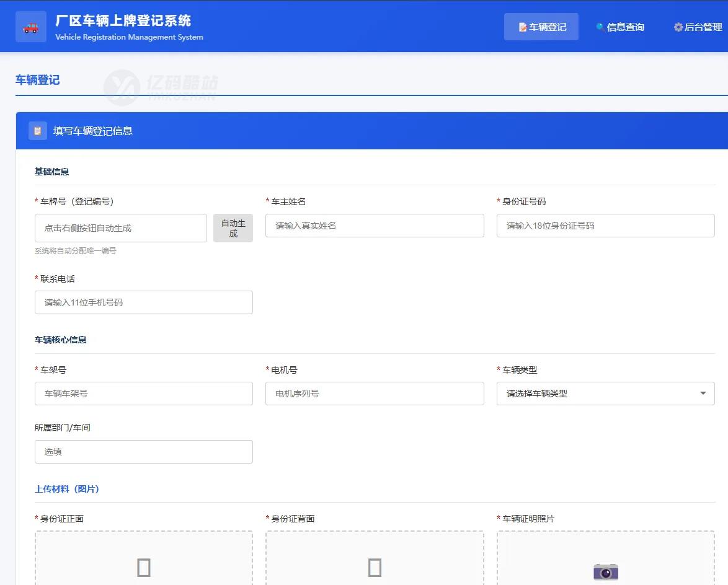This screenshot has height=585, width=728.
Task: Open the 车辆登记 navigation tab
Action: click(541, 27)
